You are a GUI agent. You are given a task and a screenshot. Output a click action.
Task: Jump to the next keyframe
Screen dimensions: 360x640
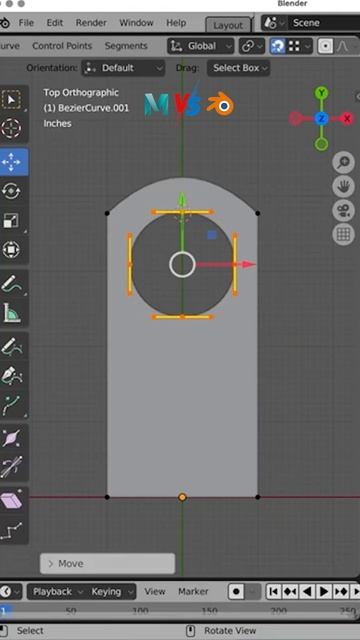341,591
